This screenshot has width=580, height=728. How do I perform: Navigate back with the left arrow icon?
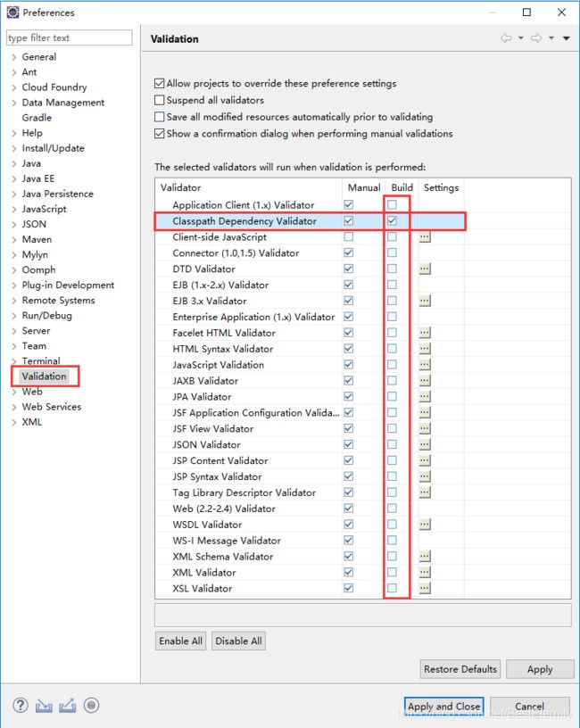(x=506, y=38)
